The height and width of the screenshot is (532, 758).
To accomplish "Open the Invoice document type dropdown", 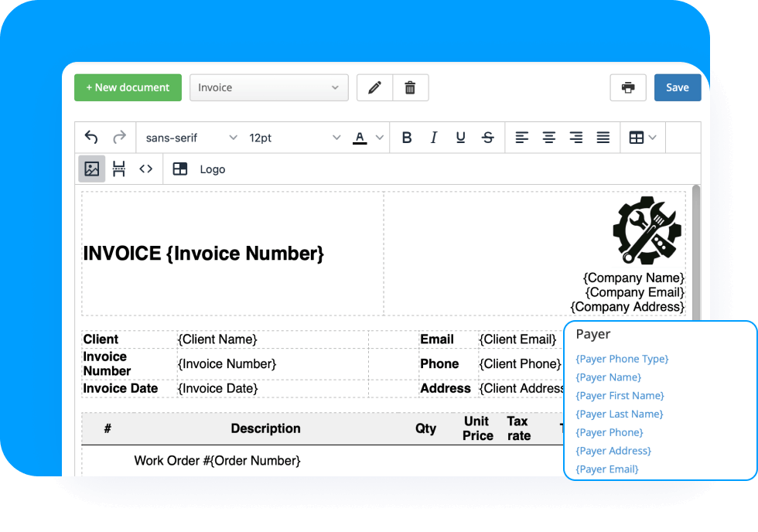I will tap(268, 87).
